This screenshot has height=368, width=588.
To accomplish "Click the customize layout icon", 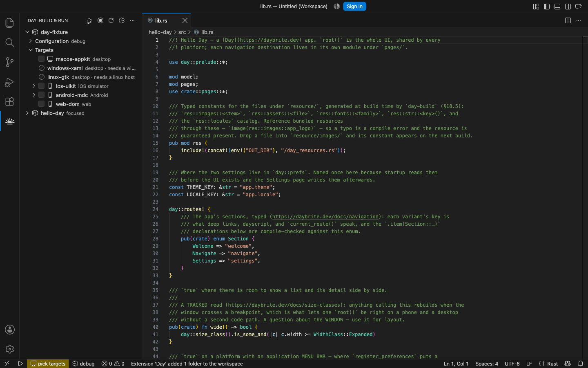I will (536, 7).
